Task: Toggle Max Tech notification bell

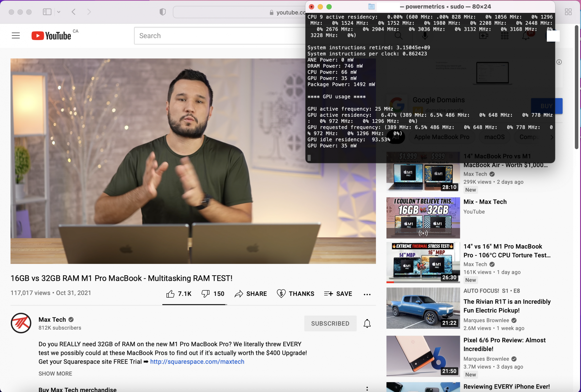Action: click(x=367, y=323)
